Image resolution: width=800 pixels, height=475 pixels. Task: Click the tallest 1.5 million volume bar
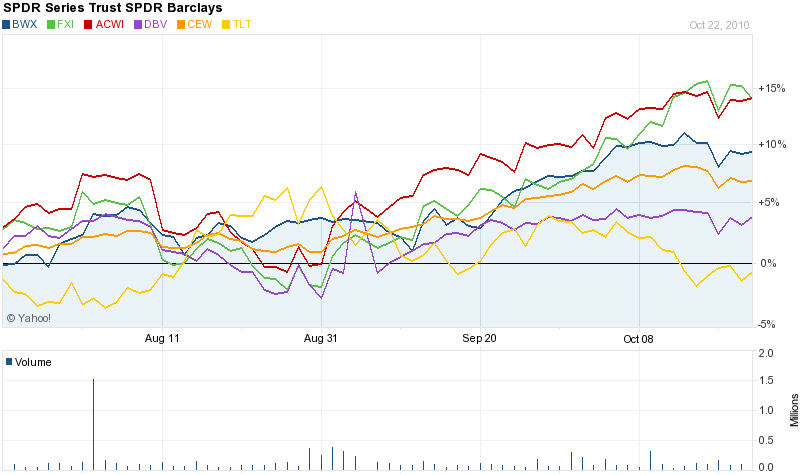[93, 424]
